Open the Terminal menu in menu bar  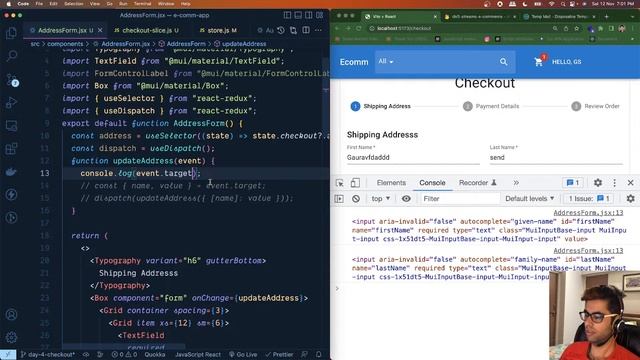click(x=142, y=4)
